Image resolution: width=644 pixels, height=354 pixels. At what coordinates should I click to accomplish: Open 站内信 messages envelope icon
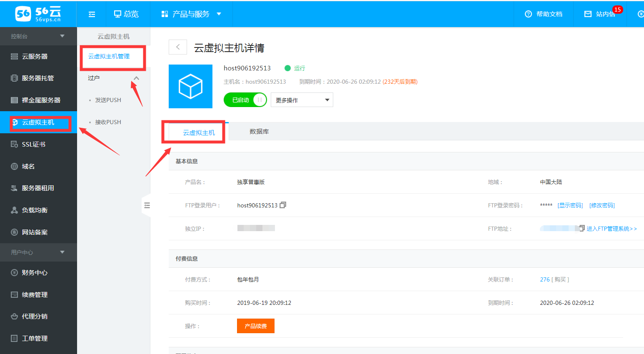(588, 14)
